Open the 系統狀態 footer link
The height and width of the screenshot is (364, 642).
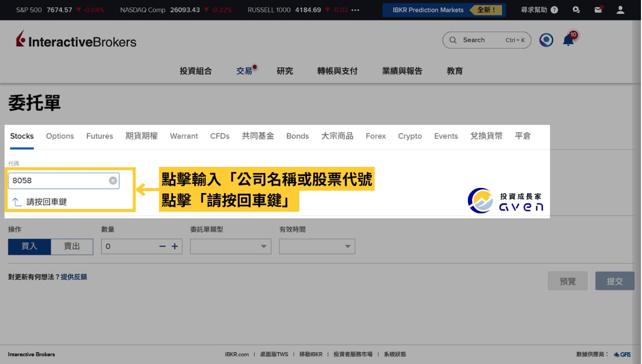click(394, 354)
